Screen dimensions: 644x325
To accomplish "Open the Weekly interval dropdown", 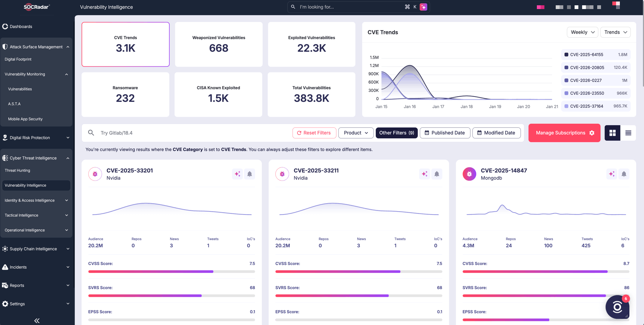I will point(582,32).
